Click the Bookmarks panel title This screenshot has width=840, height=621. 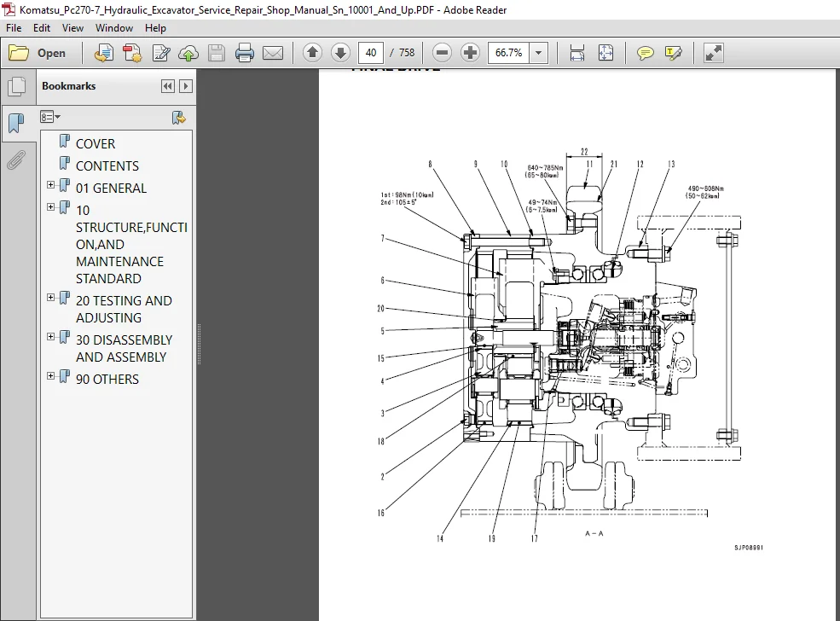[x=68, y=86]
